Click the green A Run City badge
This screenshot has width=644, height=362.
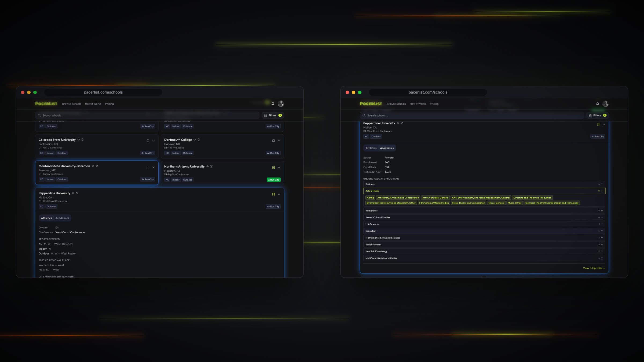(274, 180)
